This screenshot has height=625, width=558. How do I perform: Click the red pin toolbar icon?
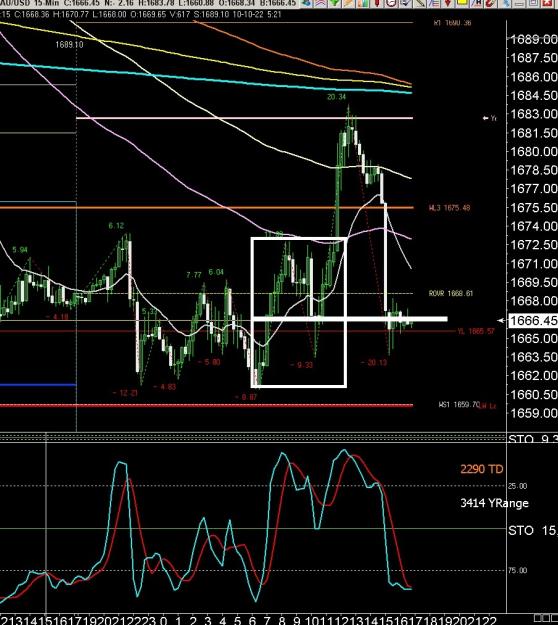click(377, 2)
